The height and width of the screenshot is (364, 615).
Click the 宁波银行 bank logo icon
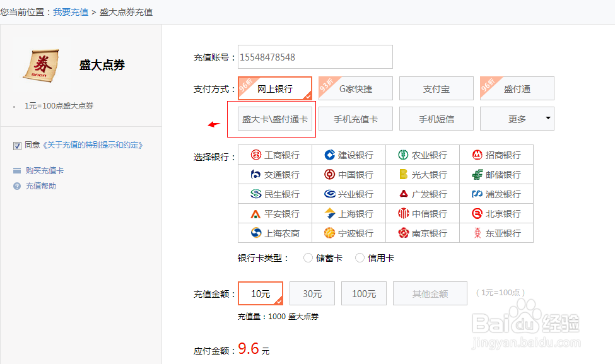(329, 233)
